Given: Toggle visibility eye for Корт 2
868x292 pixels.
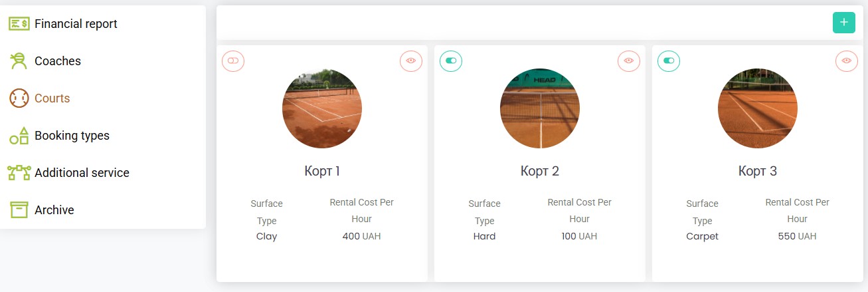Looking at the screenshot, I should 629,61.
